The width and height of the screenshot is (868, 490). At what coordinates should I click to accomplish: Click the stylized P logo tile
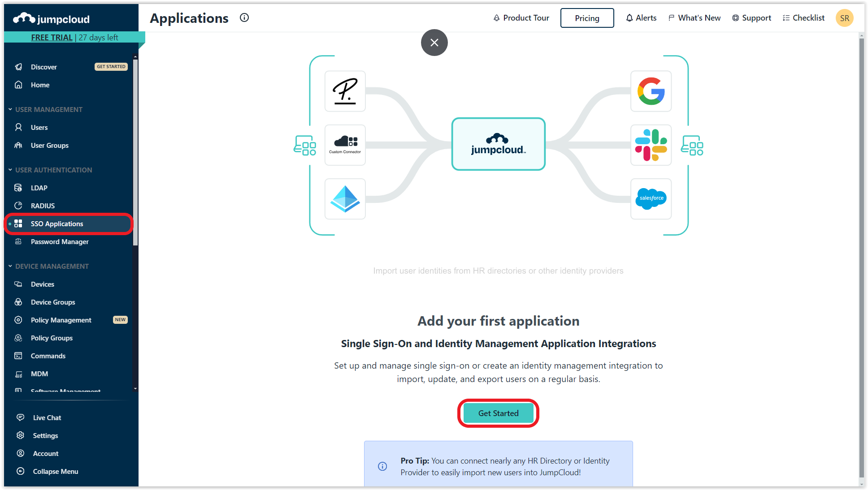345,91
